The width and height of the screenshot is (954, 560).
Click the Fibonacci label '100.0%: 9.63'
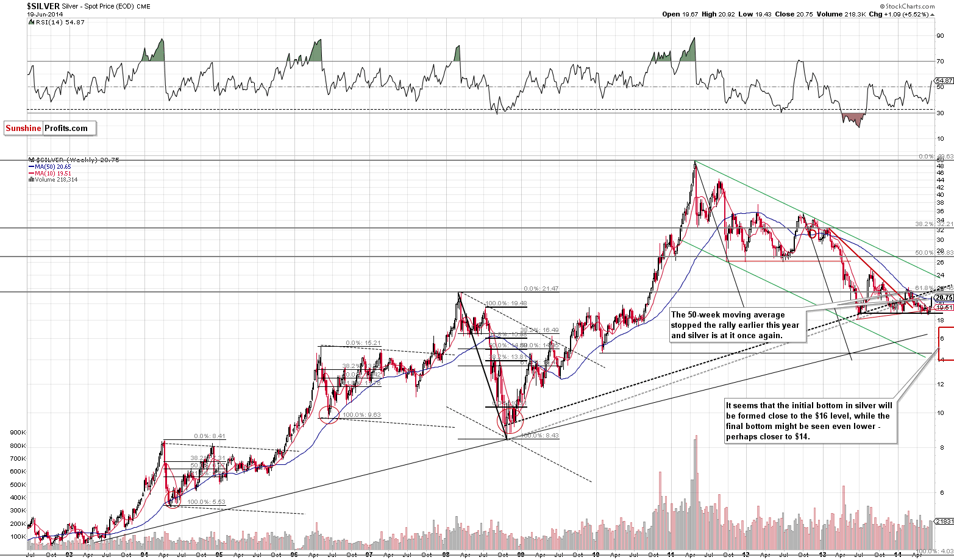tap(361, 415)
